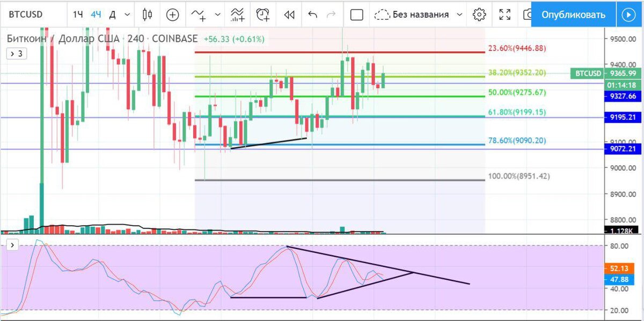Open chart settings with the gear icon
The image size is (644, 321).
[479, 14]
